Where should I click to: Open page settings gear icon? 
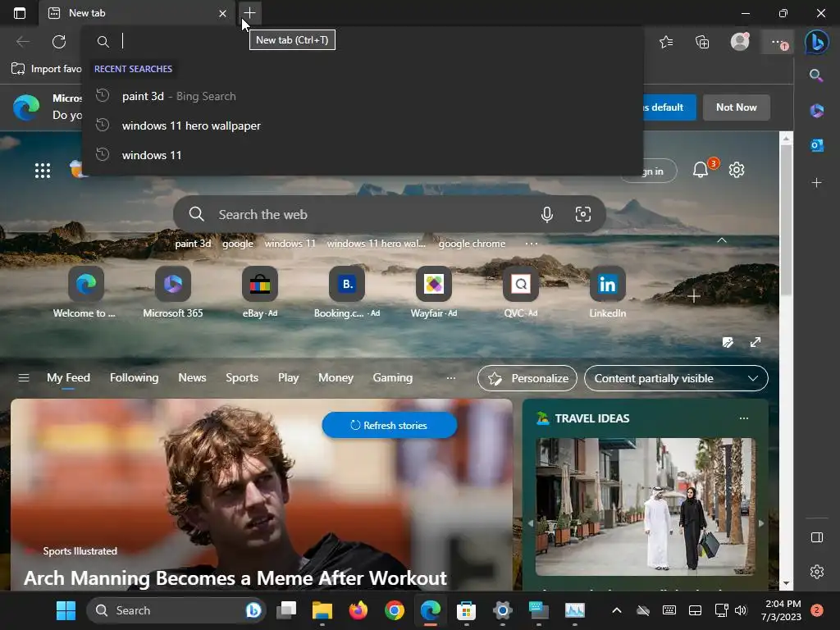pos(737,170)
